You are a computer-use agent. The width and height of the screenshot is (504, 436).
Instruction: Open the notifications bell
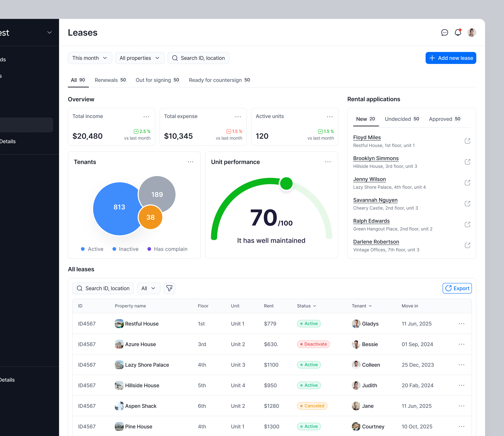(x=458, y=32)
